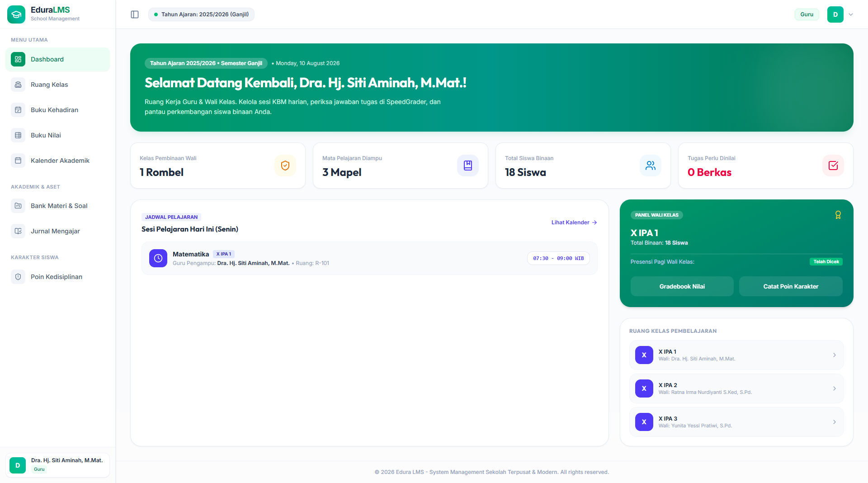Click the 3 Mapel value

click(342, 172)
